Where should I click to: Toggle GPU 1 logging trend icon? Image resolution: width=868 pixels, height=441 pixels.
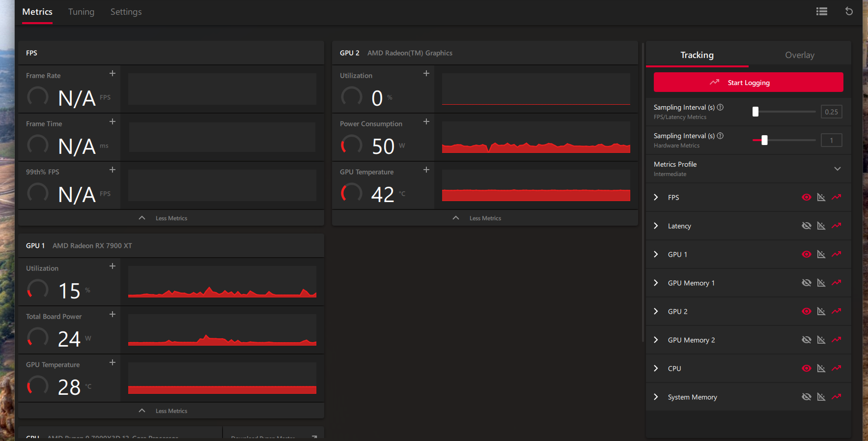tap(837, 254)
